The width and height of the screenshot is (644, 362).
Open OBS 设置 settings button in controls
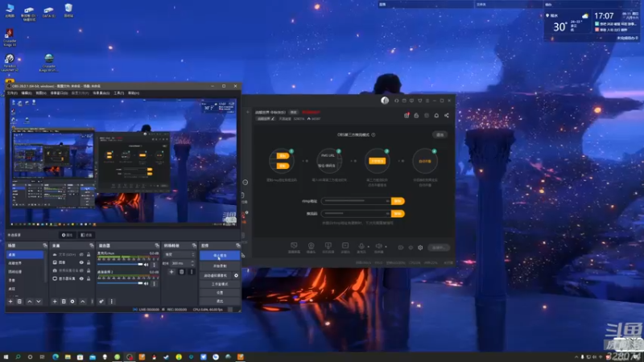click(x=220, y=293)
